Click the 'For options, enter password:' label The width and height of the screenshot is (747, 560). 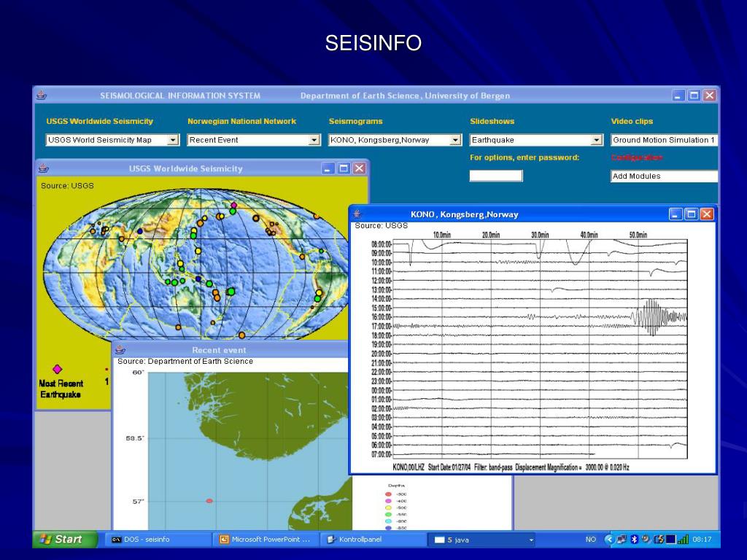[x=525, y=157]
